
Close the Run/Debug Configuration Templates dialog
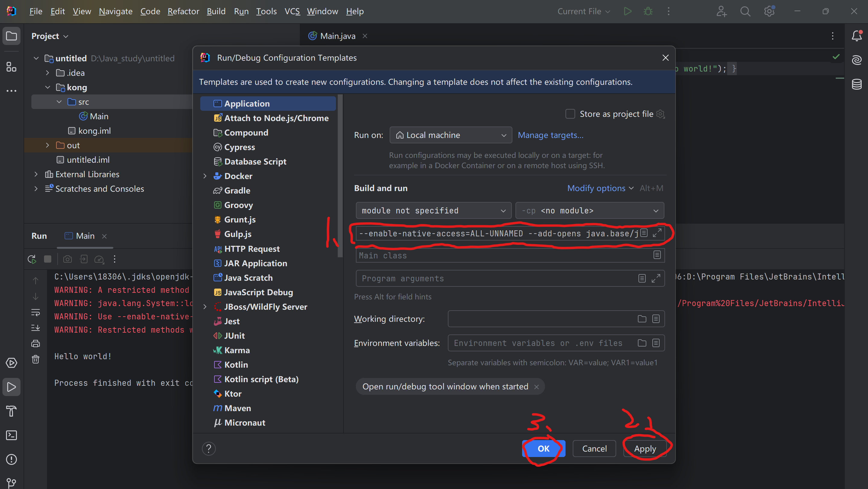pos(666,58)
